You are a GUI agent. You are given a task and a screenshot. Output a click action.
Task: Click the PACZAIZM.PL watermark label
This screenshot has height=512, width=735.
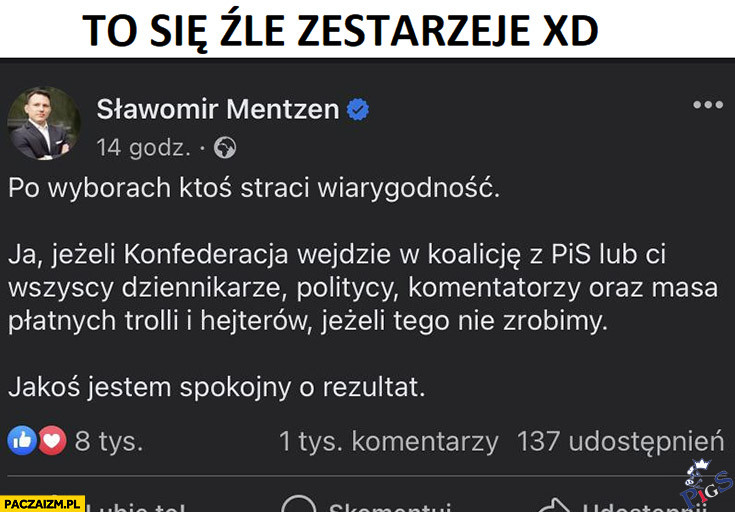coord(43,503)
